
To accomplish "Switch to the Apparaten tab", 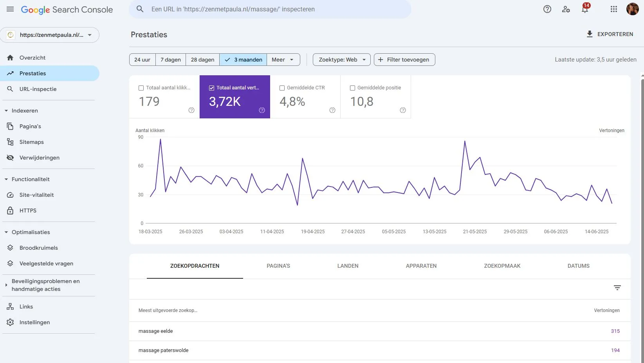I will pos(421,266).
